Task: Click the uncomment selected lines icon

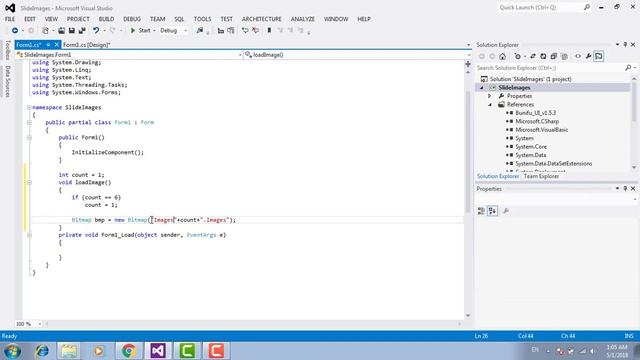Action: (x=256, y=31)
